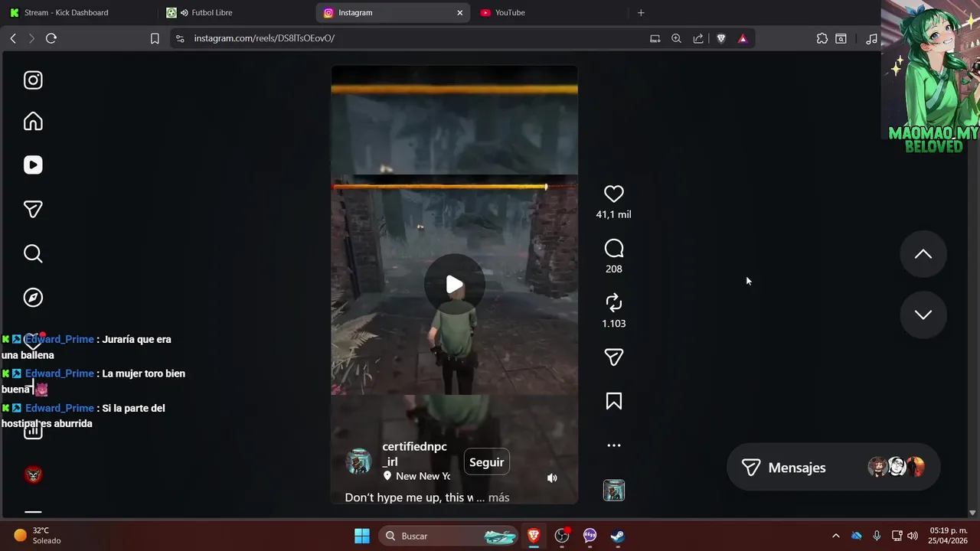Open a new browser tab

(x=641, y=12)
